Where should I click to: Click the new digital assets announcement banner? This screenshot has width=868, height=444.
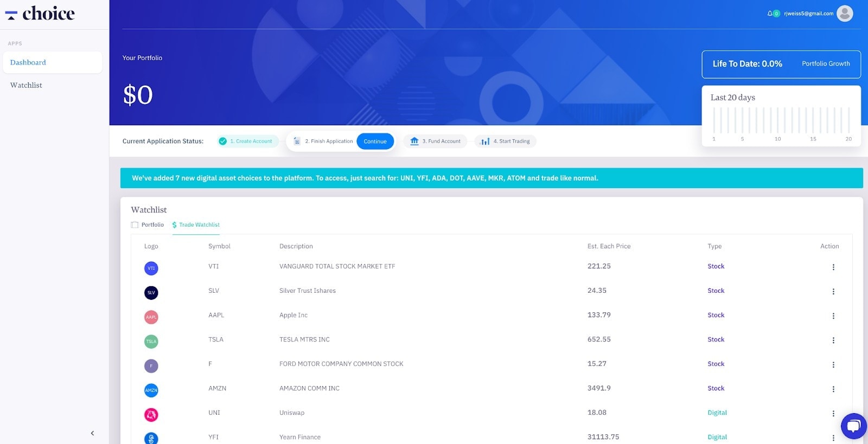pos(492,178)
